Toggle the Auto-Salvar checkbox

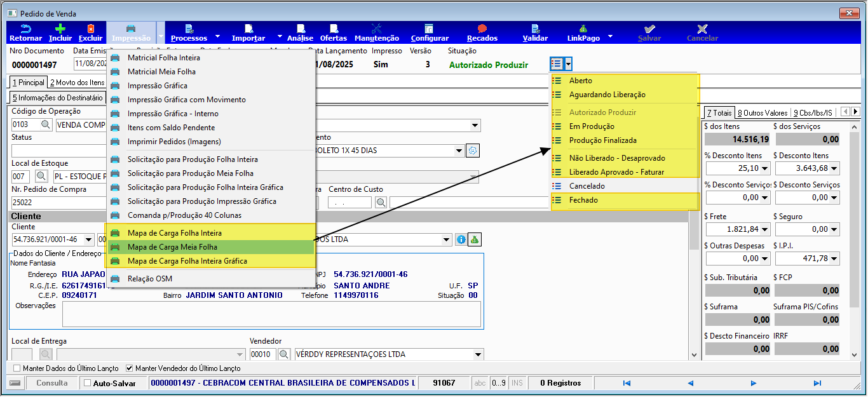[x=87, y=383]
